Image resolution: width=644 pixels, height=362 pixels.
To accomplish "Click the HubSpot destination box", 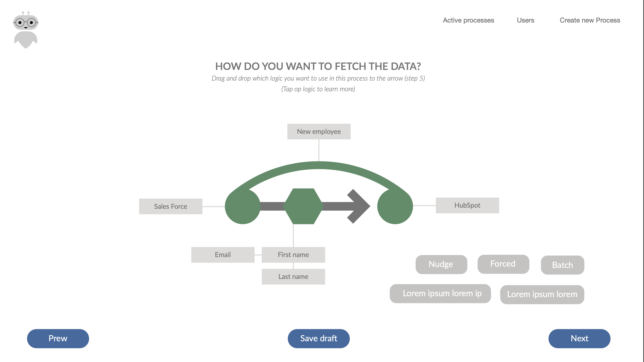I will click(x=467, y=205).
